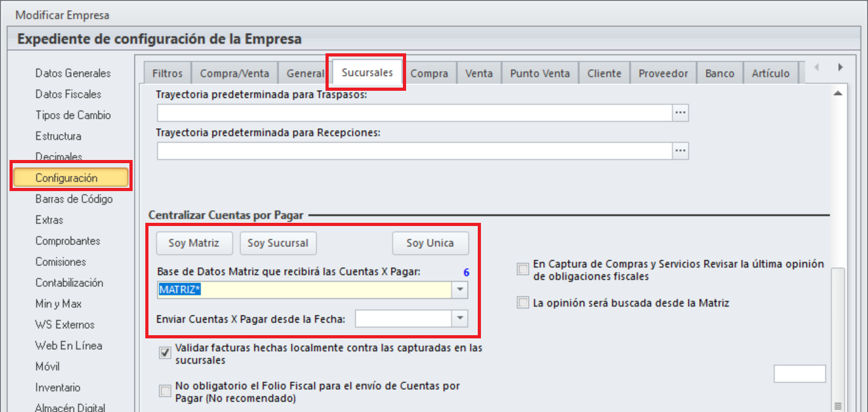The height and width of the screenshot is (412, 868).
Task: Enable Revisar la última opinión de obligaciones fiscales
Action: click(x=523, y=269)
